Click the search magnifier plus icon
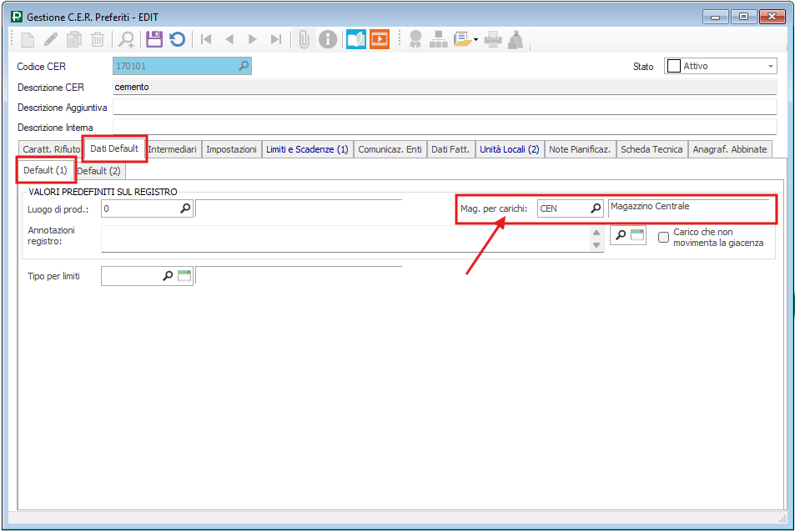This screenshot has width=795, height=532. click(127, 39)
